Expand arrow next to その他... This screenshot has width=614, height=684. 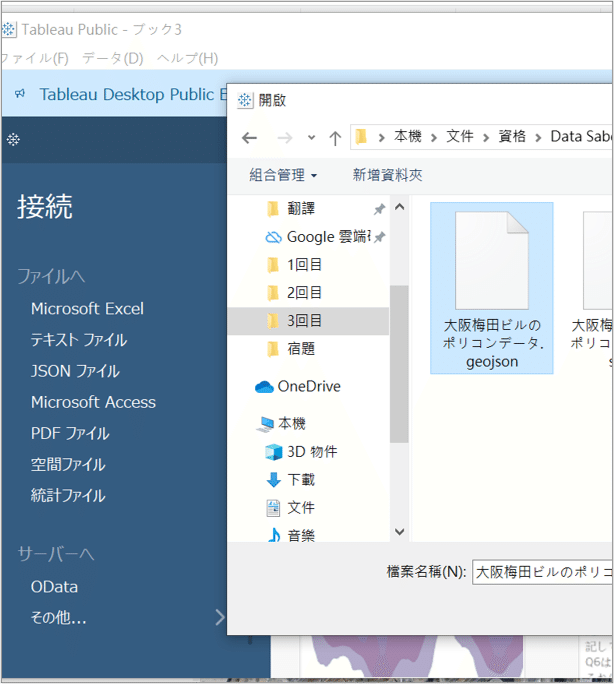click(x=220, y=618)
